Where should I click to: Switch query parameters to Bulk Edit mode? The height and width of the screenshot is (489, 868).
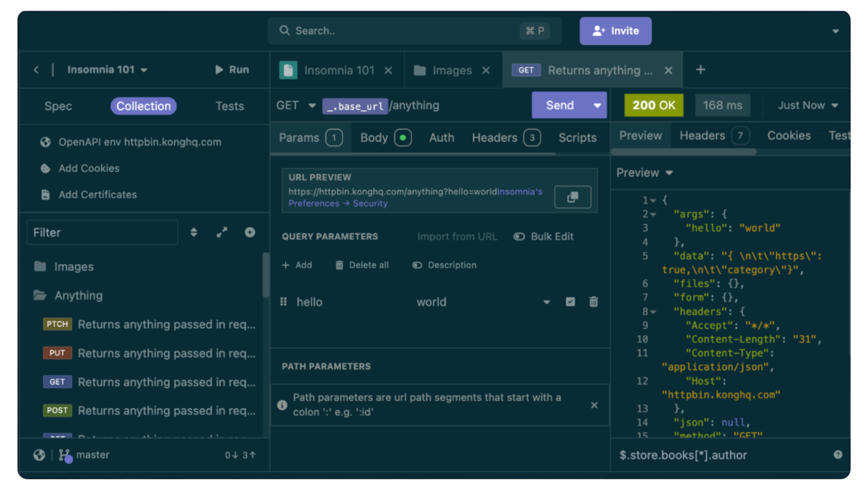[x=543, y=236]
